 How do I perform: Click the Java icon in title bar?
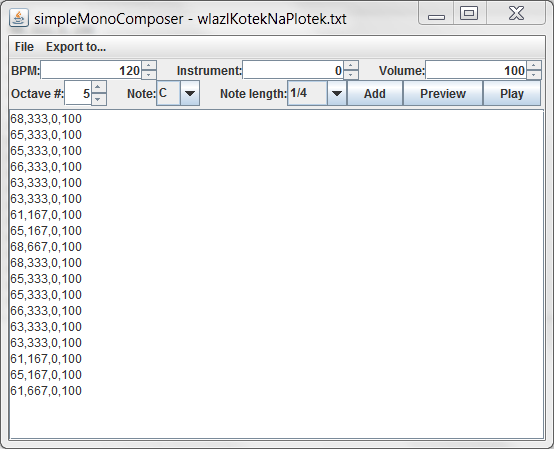(x=19, y=18)
